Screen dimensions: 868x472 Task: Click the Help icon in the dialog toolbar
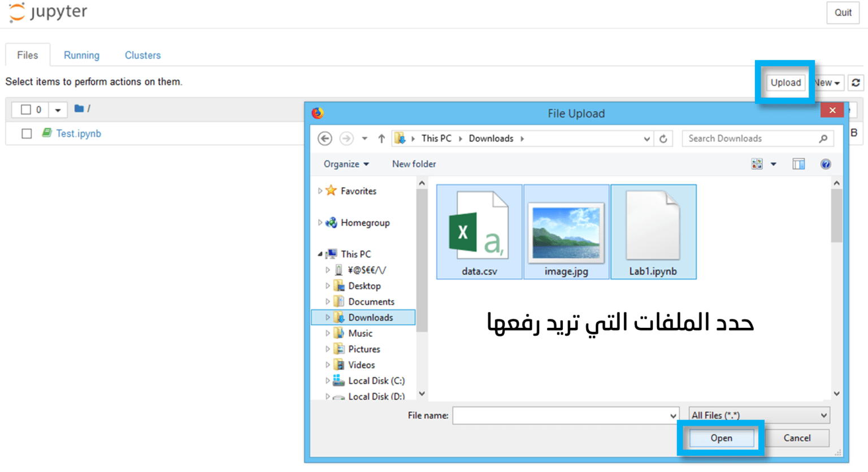pos(826,164)
